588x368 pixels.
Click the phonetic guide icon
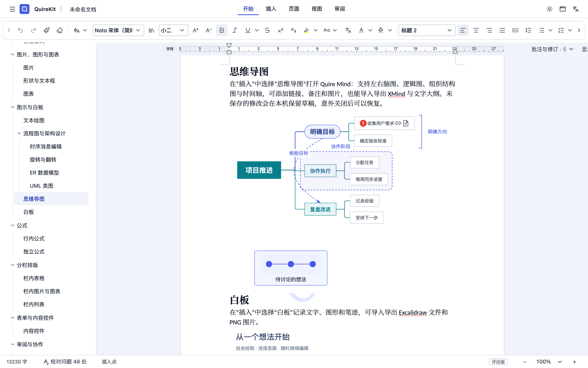[348, 30]
